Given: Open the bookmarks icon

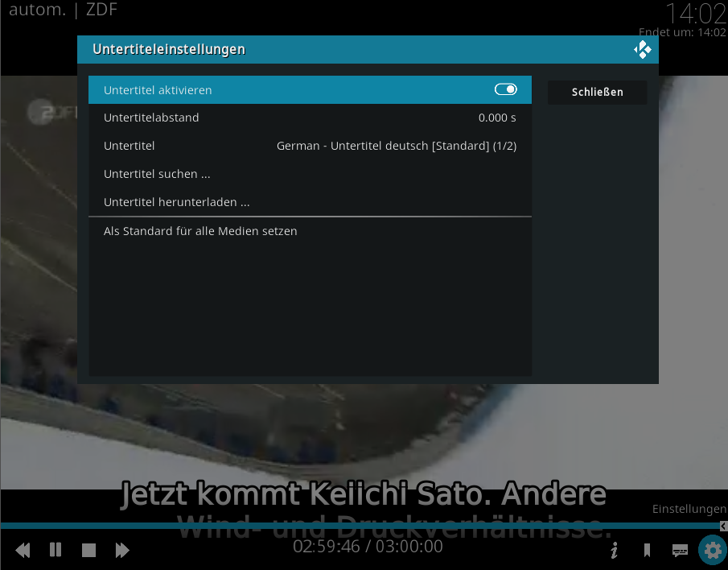Looking at the screenshot, I should point(648,551).
